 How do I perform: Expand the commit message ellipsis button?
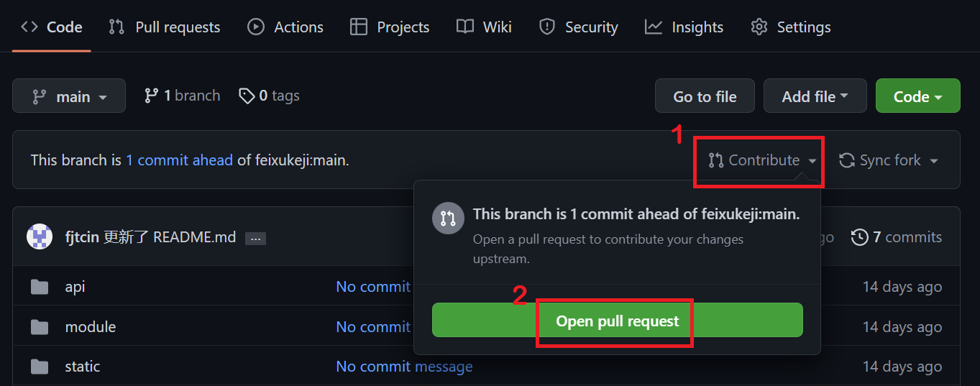tap(255, 238)
